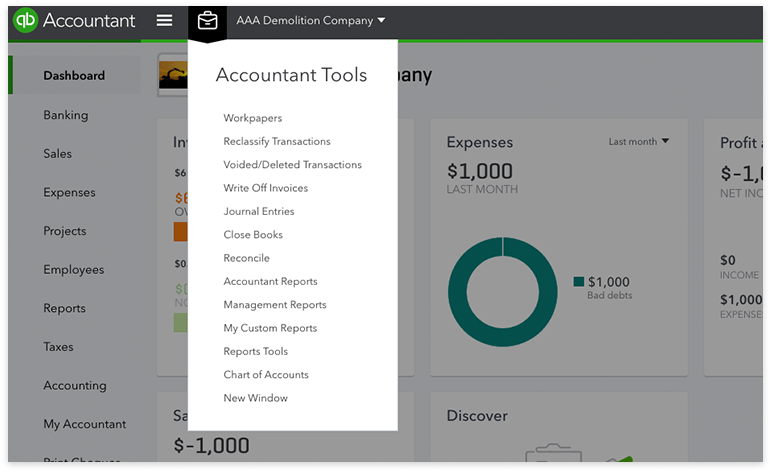Go to Banking in the sidebar

(66, 115)
